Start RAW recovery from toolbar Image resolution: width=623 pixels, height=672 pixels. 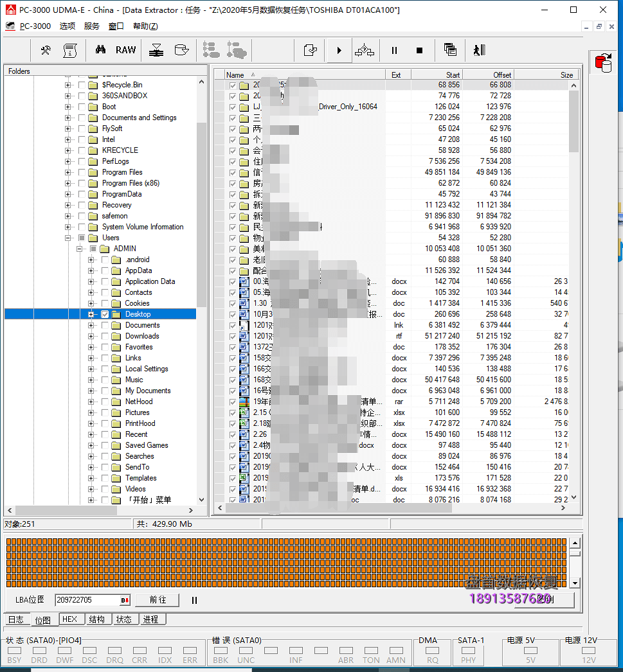(125, 50)
